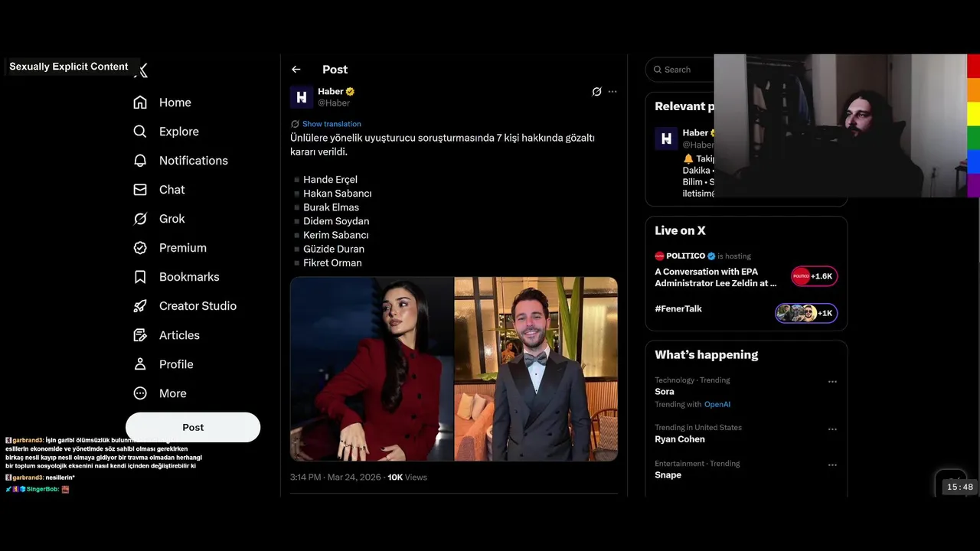Click the name Fikret Orman
Image resolution: width=980 pixels, height=551 pixels.
click(x=332, y=263)
